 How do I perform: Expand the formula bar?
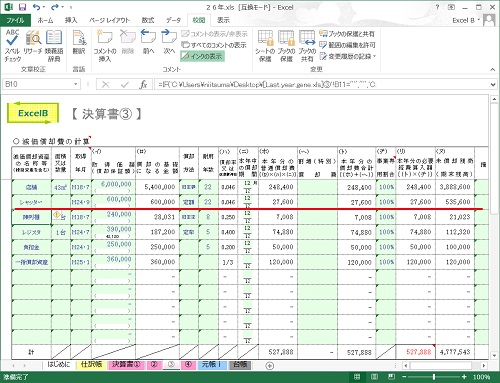click(x=493, y=85)
